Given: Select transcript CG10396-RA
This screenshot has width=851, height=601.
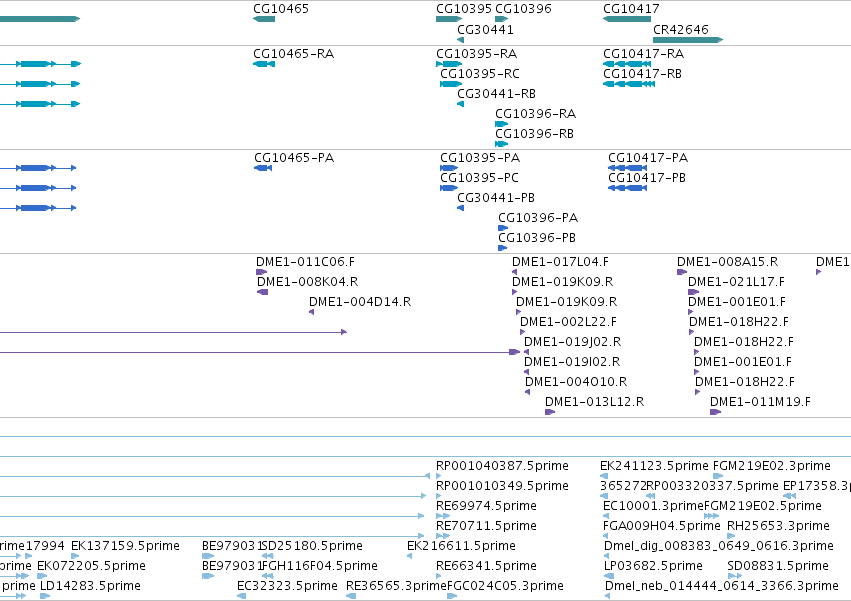Looking at the screenshot, I should point(536,114).
